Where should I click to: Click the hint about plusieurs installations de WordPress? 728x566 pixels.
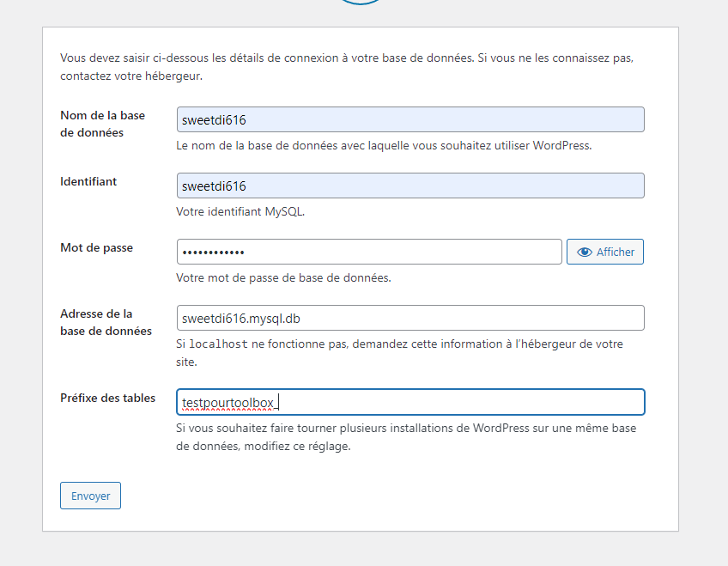click(406, 436)
